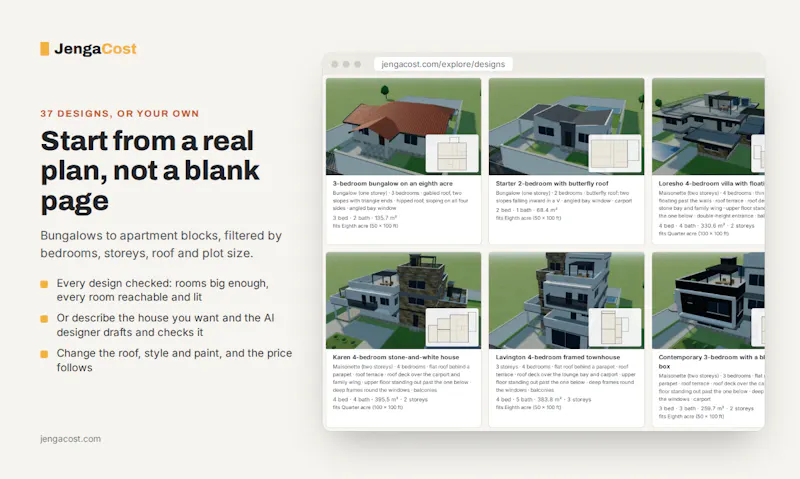Click title 'Starter 2-bedroom with butterfly roof'
The image size is (800, 479).
click(552, 184)
